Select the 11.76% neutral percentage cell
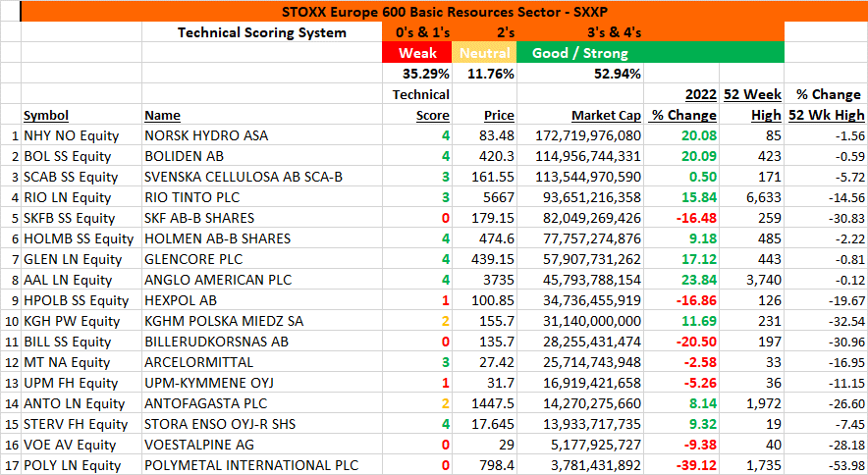 click(x=484, y=74)
